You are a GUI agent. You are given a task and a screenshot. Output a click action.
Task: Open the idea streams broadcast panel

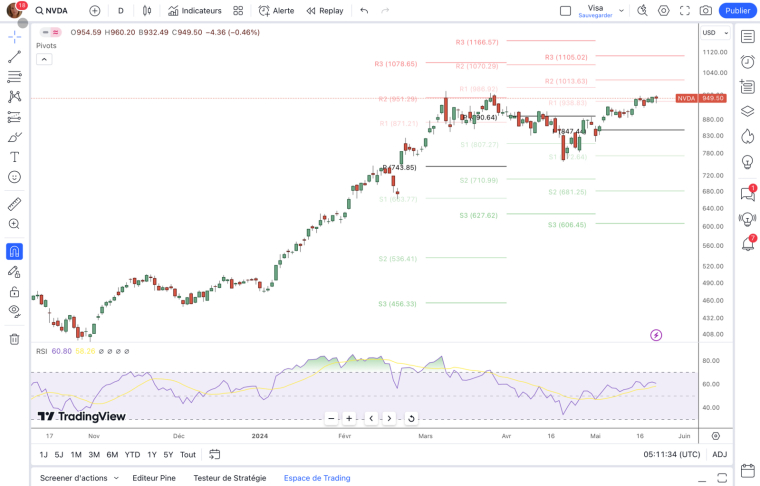(747, 219)
